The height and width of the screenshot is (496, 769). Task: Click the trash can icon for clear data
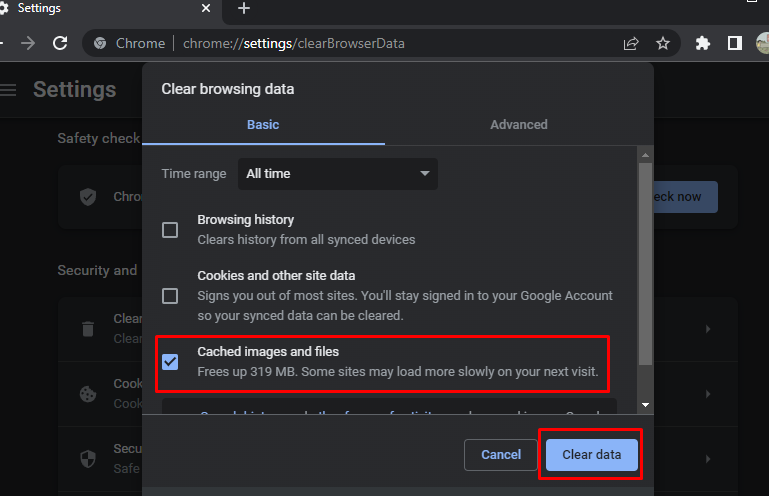click(88, 329)
